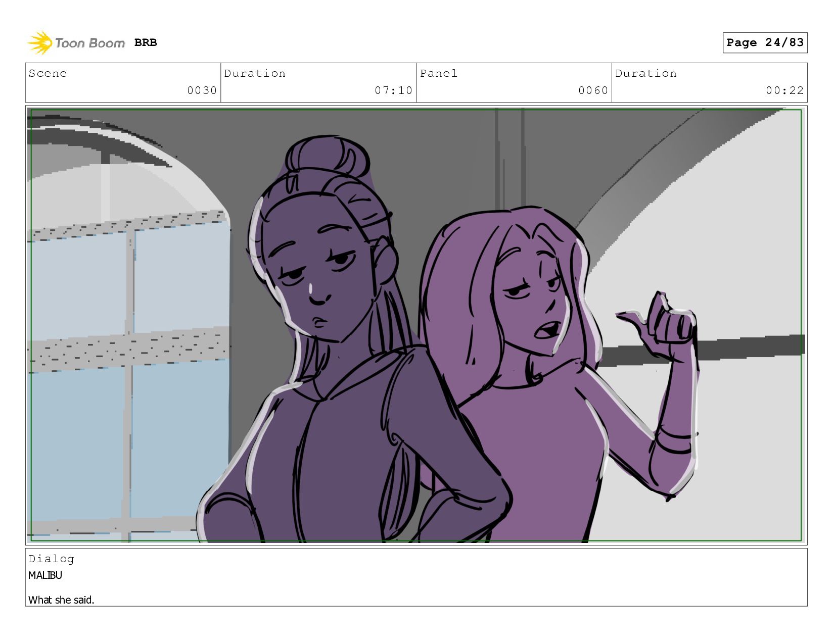Click the 'Dialog' label
Viewport: 834px width, 644px height.
point(51,559)
